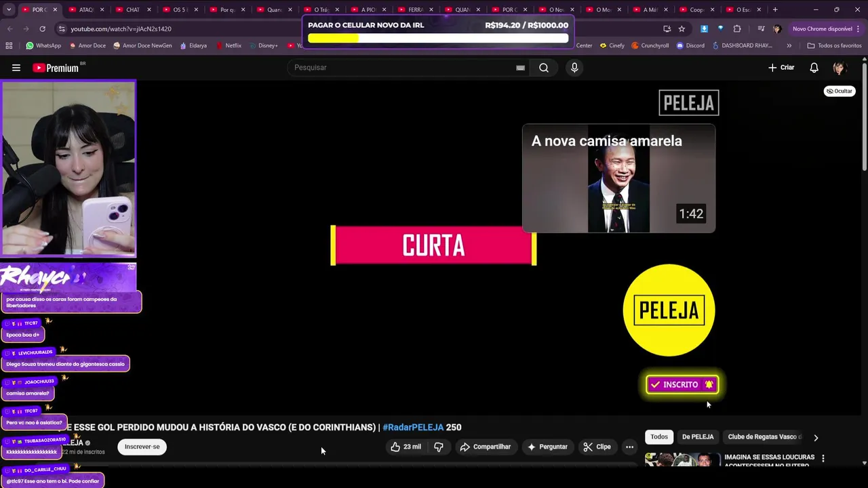
Task: Open Chrome extensions puzzle icon
Action: (x=737, y=29)
